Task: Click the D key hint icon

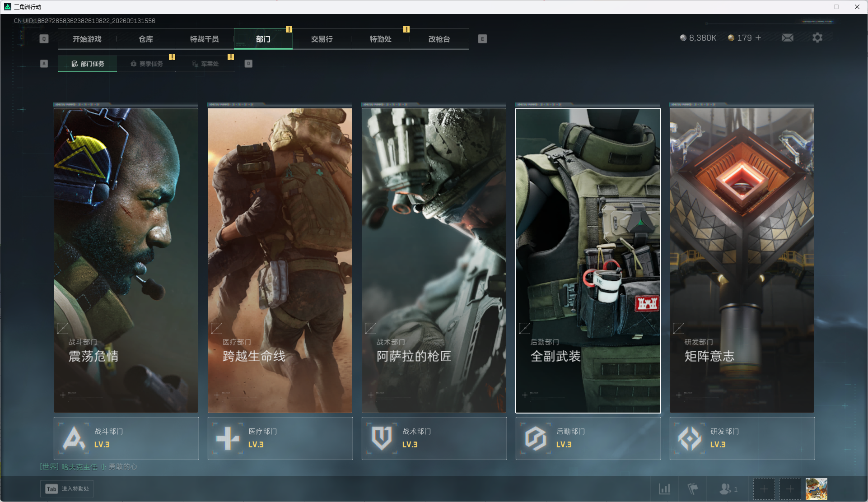Action: click(248, 64)
